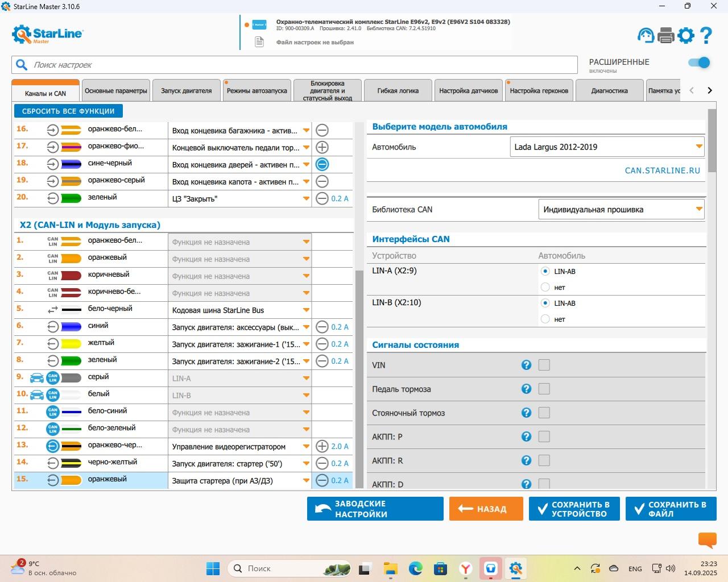Viewport: 728px width, 582px height.
Task: Click CAN LIN badge of white-blue wire 11
Action: pos(52,411)
